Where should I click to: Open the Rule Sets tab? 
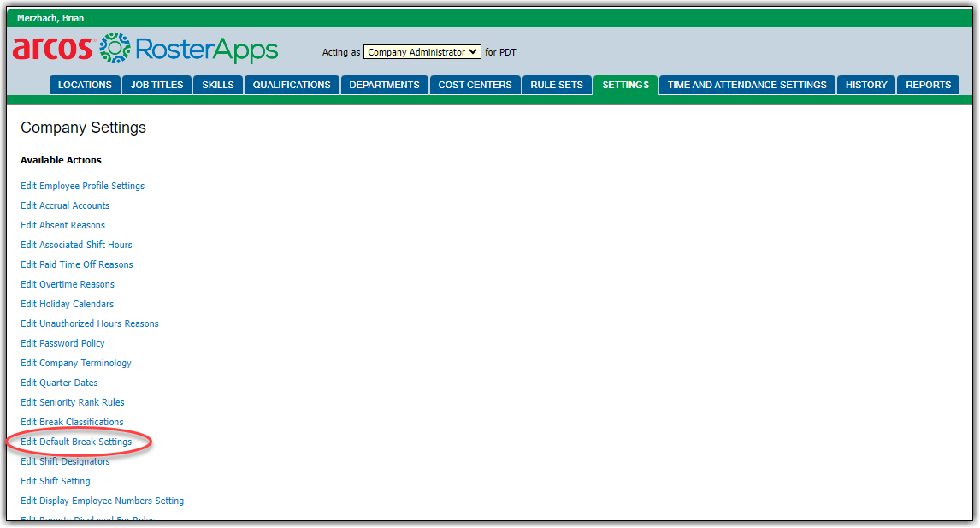(x=557, y=85)
